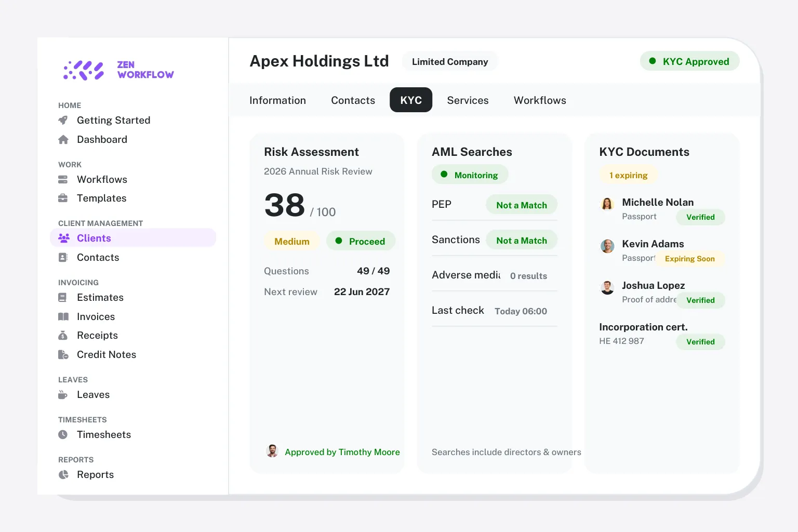Switch to the Services tab
The width and height of the screenshot is (798, 532).
tap(468, 100)
